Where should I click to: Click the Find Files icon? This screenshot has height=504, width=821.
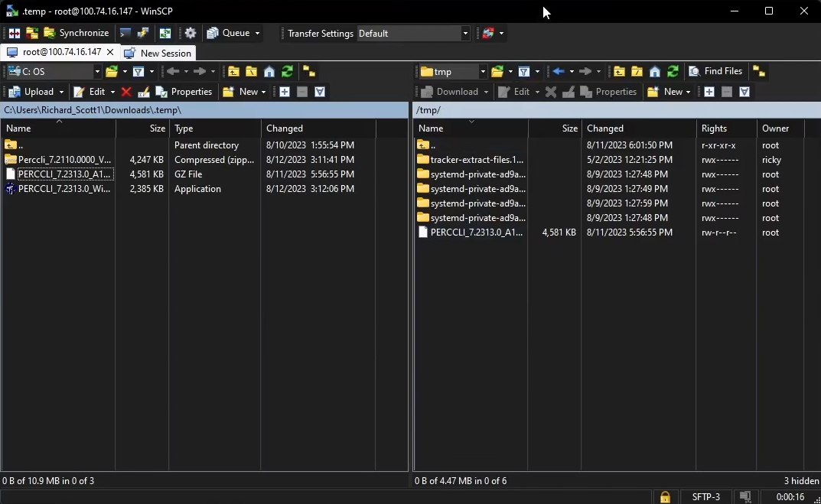(716, 71)
